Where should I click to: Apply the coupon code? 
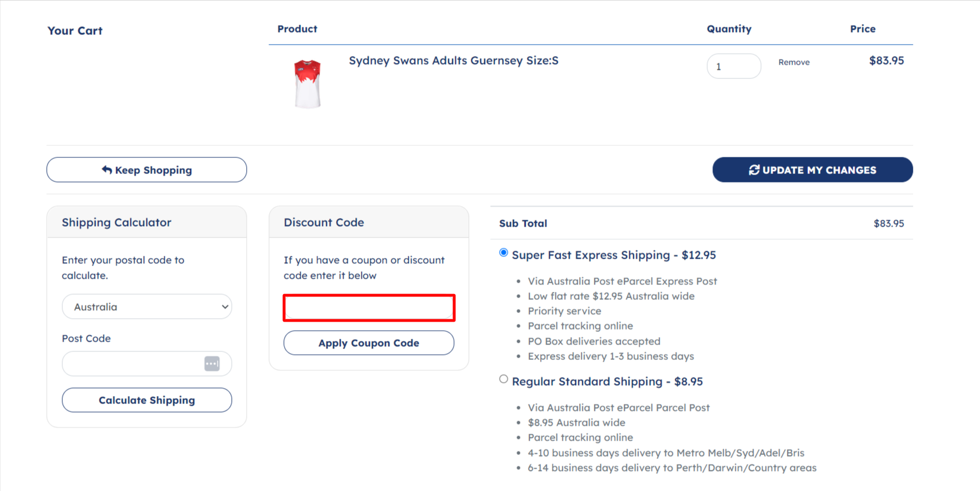[369, 343]
